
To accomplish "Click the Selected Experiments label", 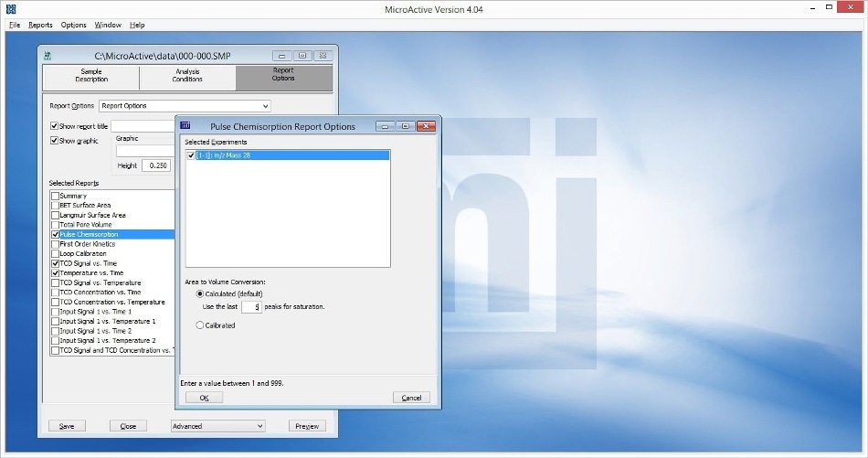I will 216,142.
